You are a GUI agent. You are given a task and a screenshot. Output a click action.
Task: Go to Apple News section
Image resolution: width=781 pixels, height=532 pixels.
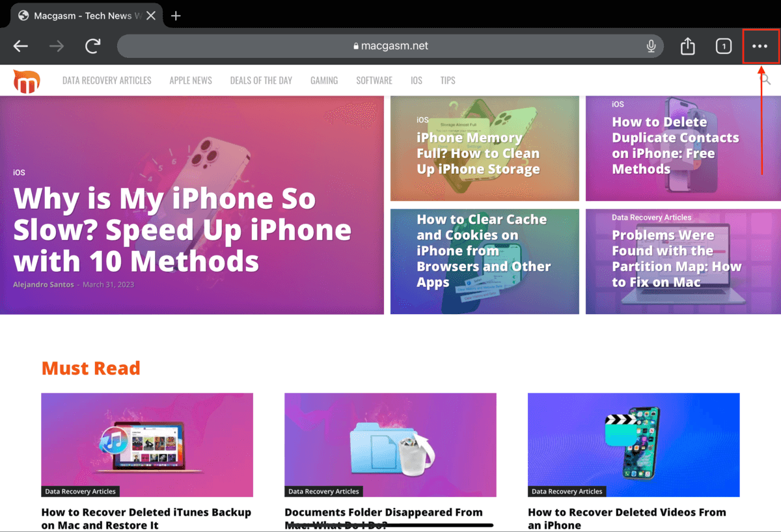point(191,81)
